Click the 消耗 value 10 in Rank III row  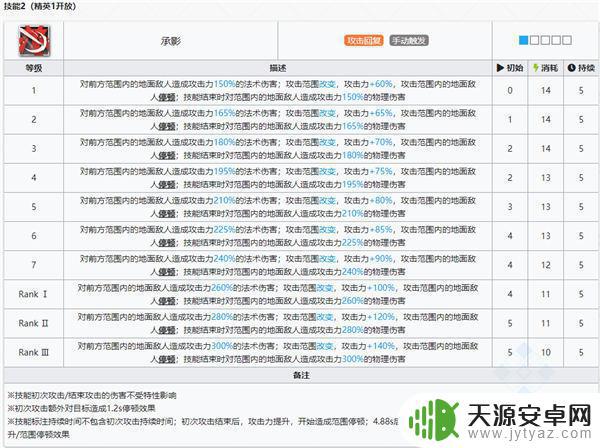546,352
